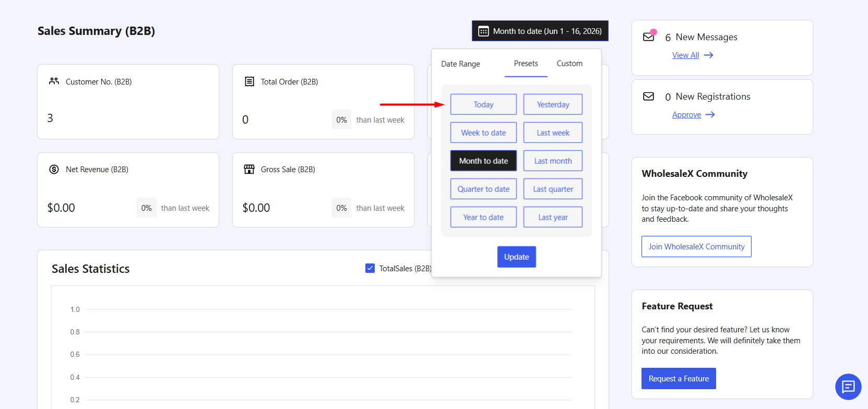Choose the Last year preset
868x409 pixels.
click(553, 217)
